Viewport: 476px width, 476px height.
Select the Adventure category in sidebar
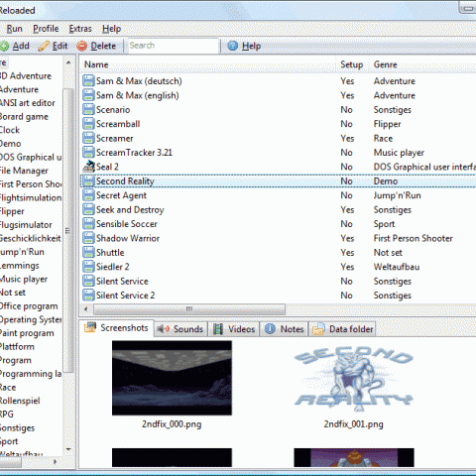(x=19, y=89)
